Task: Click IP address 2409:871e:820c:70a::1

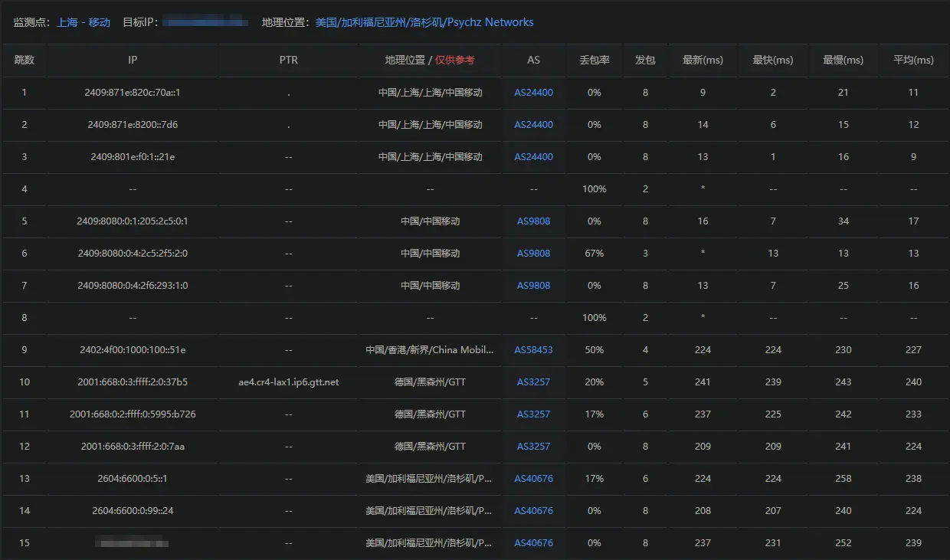Action: pyautogui.click(x=133, y=93)
